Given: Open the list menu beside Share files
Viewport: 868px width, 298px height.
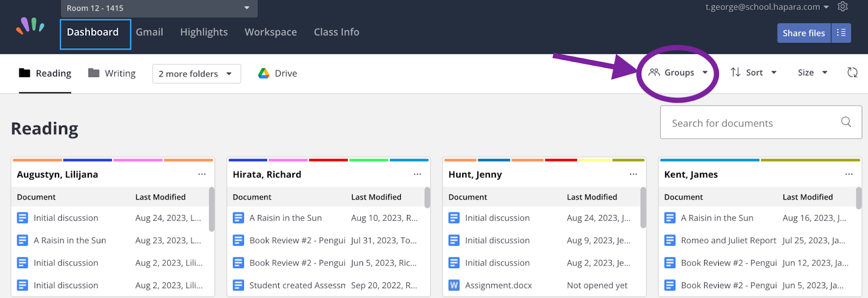Looking at the screenshot, I should (x=841, y=33).
